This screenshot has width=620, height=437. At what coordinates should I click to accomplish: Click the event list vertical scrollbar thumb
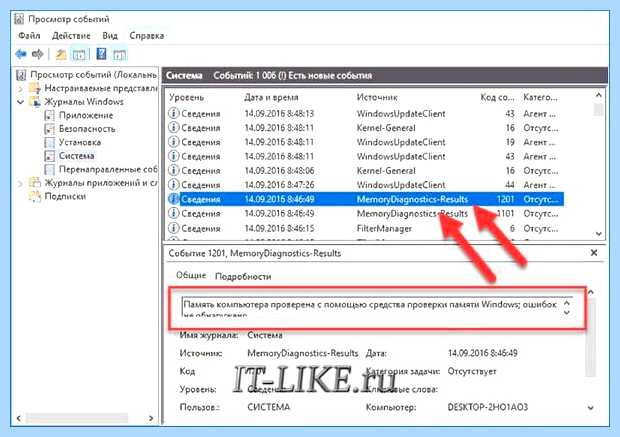pyautogui.click(x=599, y=110)
